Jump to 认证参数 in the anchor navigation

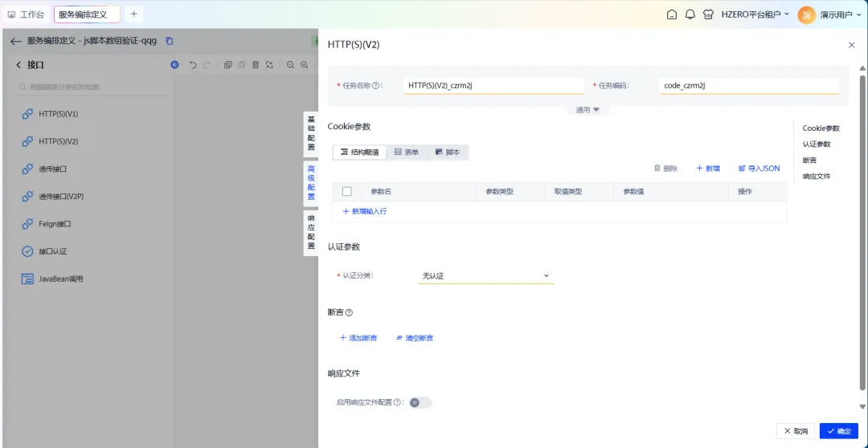817,145
